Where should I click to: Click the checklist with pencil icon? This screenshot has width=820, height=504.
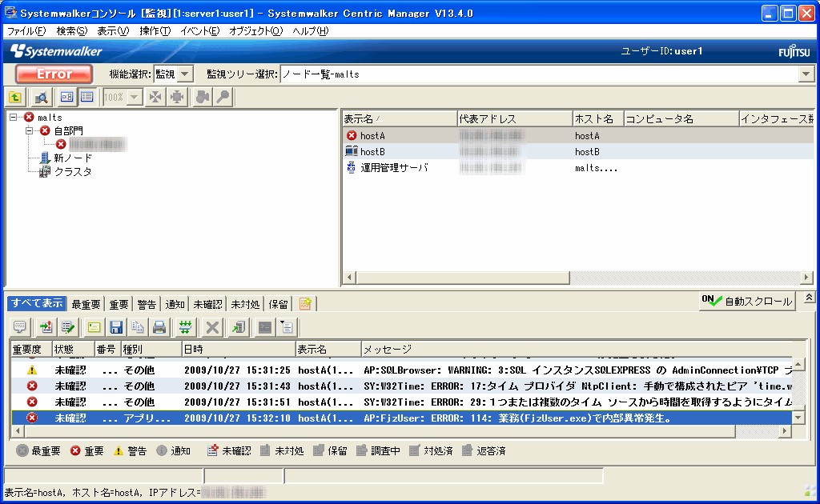coord(68,327)
